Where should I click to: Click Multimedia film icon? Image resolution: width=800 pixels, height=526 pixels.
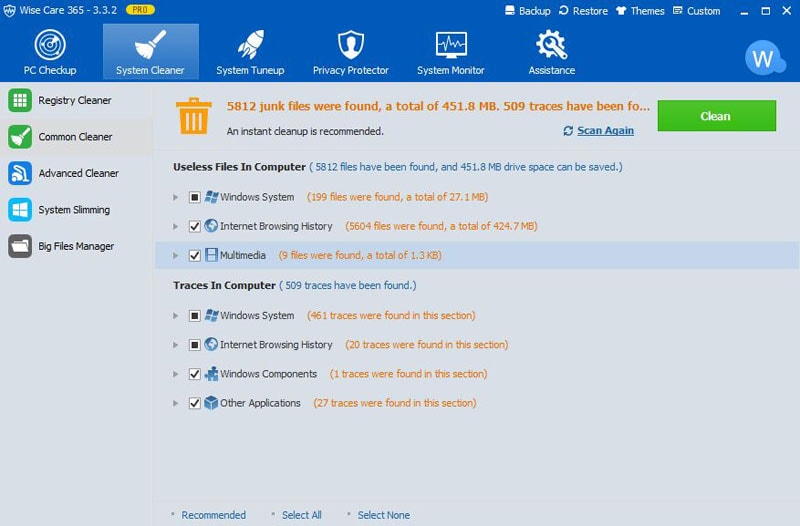[x=211, y=255]
